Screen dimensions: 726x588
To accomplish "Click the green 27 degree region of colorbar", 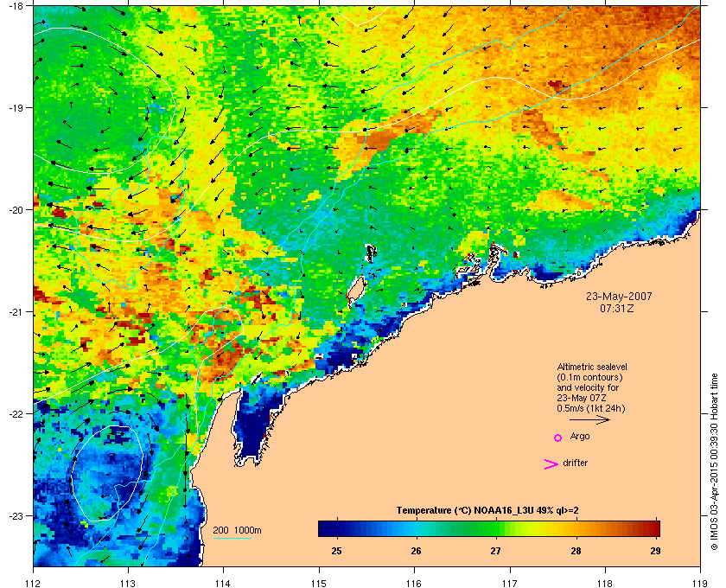I will click(496, 528).
